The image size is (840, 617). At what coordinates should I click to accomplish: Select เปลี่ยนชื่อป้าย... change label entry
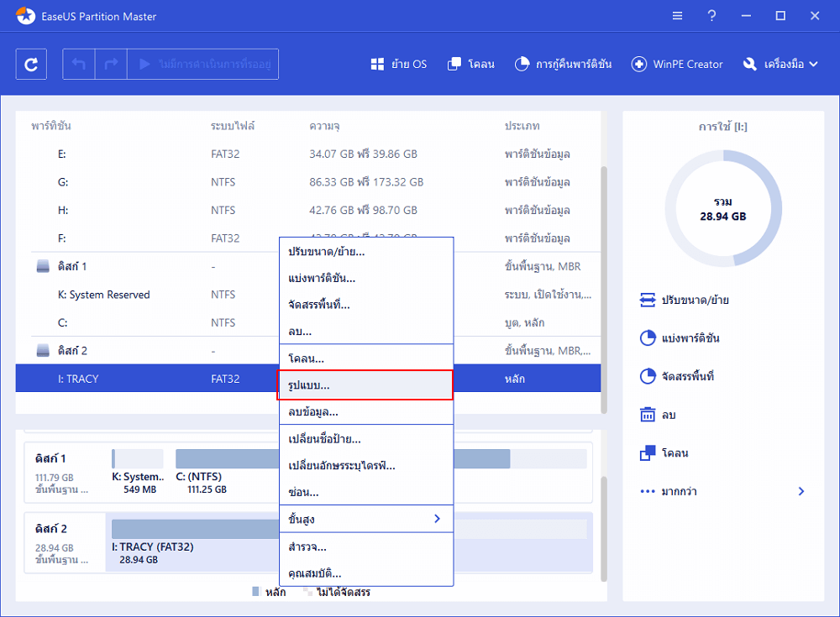(x=366, y=439)
